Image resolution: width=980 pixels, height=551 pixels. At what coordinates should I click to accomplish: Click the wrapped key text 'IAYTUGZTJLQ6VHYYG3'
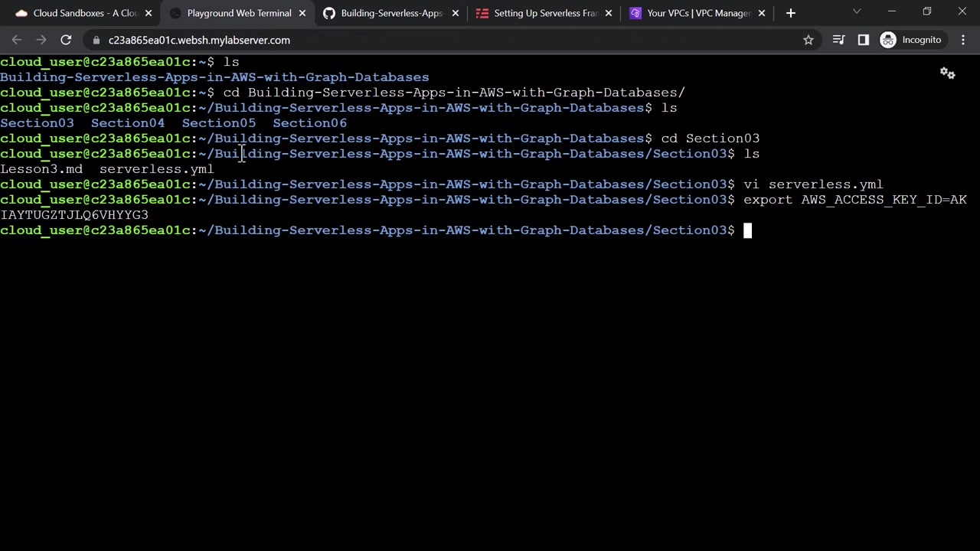click(x=74, y=215)
